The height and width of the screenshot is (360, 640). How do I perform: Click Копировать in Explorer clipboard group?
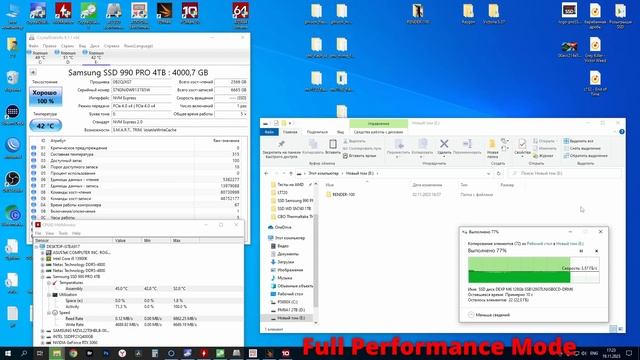pyautogui.click(x=313, y=147)
